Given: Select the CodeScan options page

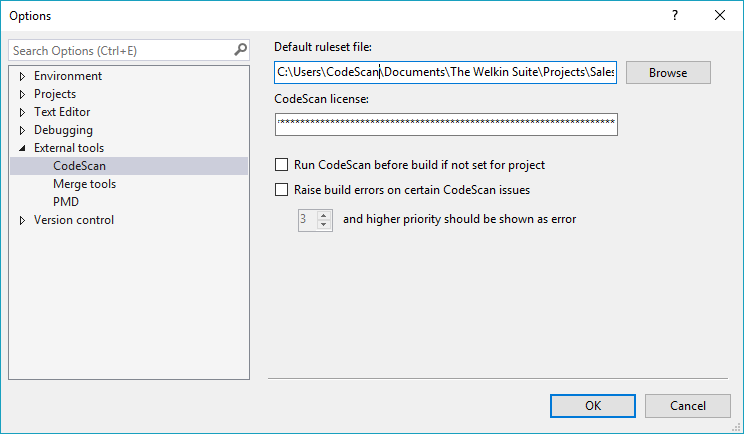Looking at the screenshot, I should 79,166.
